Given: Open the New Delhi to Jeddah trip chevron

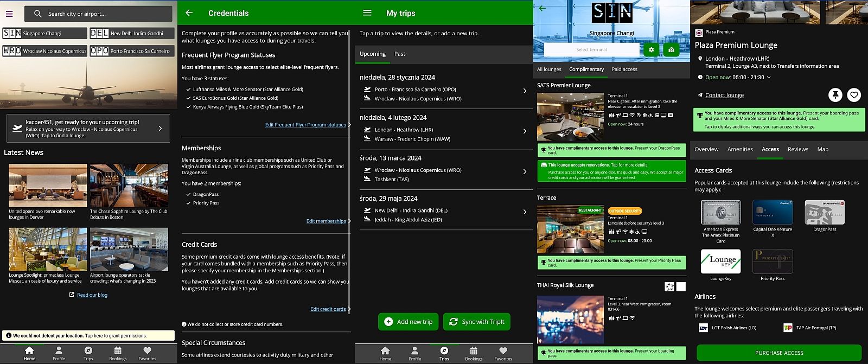Looking at the screenshot, I should [525, 212].
